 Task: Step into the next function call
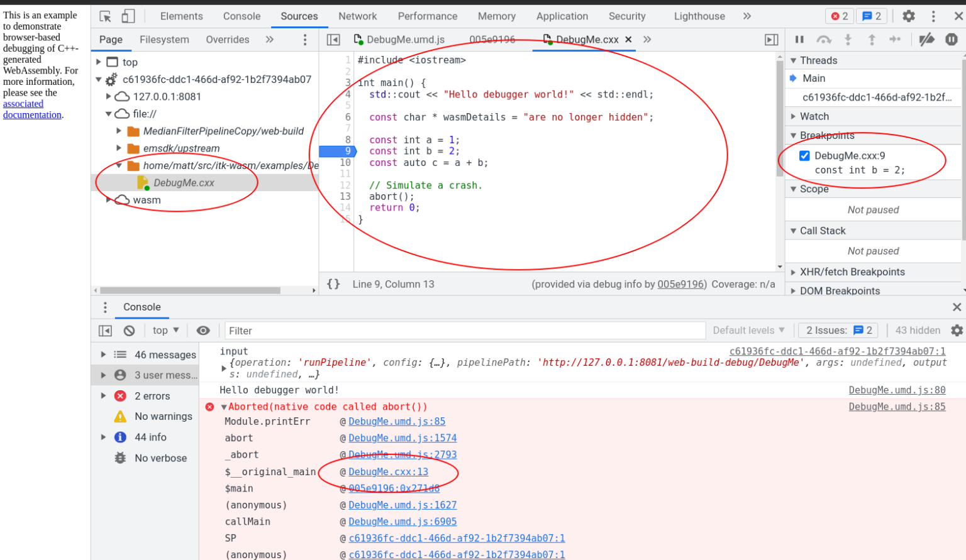coord(848,39)
